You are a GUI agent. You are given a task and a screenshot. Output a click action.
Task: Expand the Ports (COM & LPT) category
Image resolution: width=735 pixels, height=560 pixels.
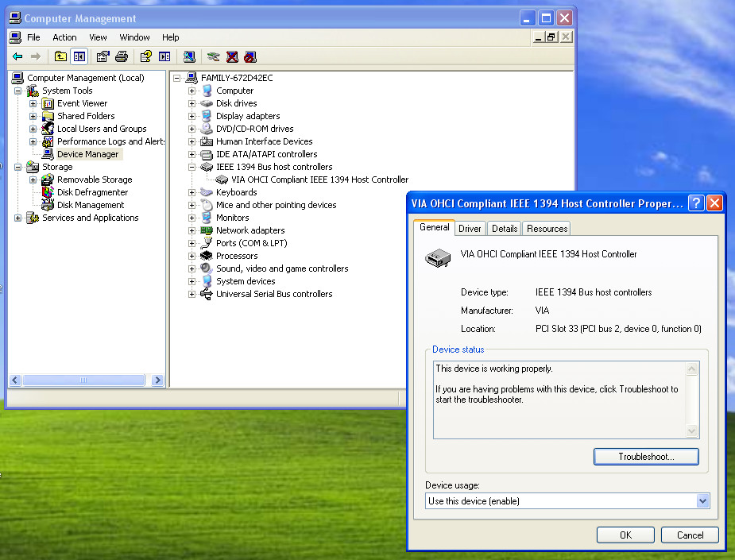point(191,243)
